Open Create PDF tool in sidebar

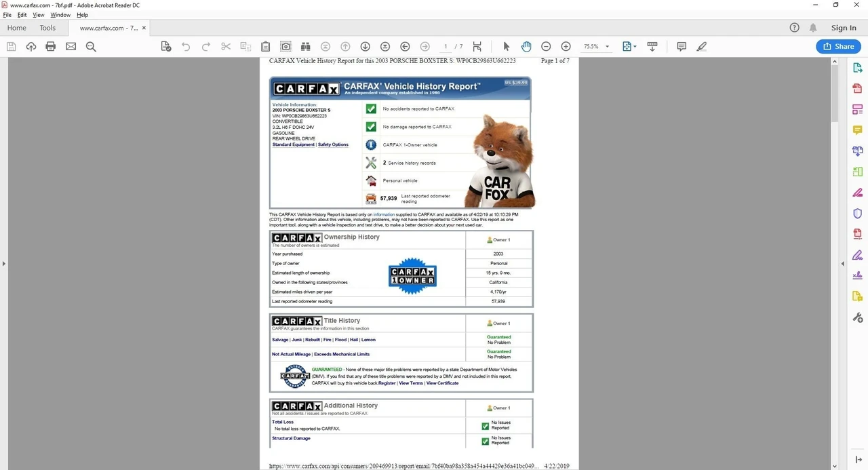tap(858, 89)
